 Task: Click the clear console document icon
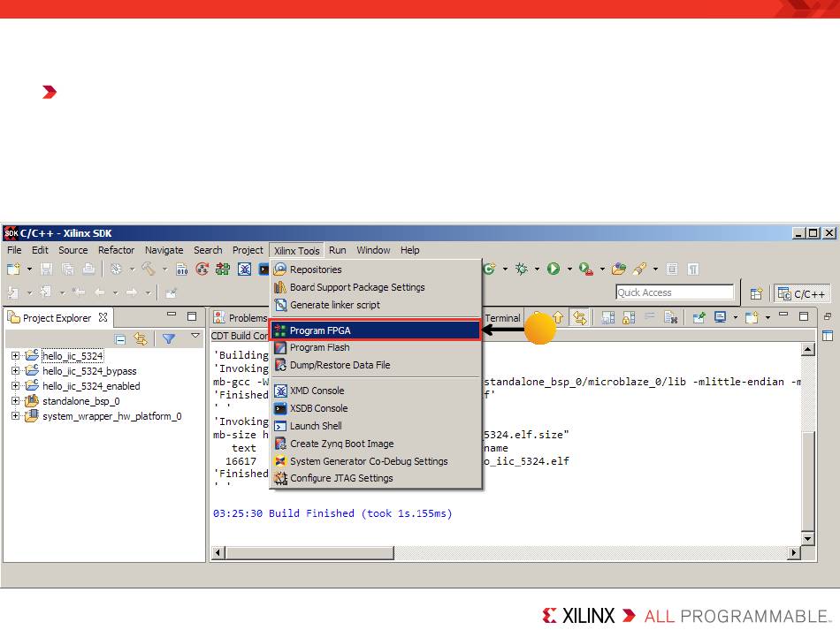[671, 318]
